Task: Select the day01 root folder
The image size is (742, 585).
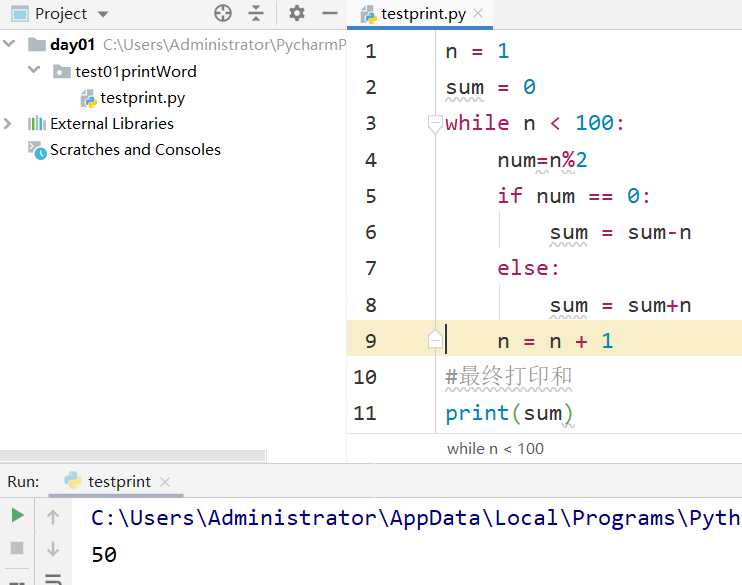Action: 72,44
